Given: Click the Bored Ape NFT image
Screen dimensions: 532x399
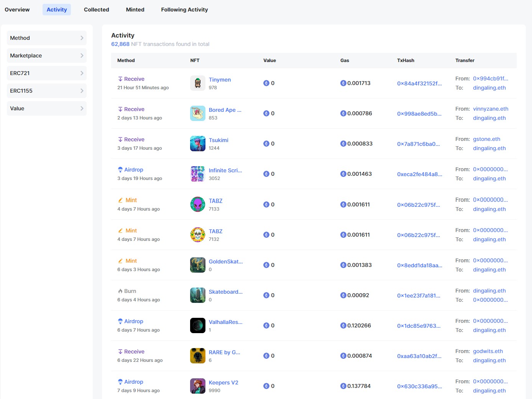Looking at the screenshot, I should [197, 113].
